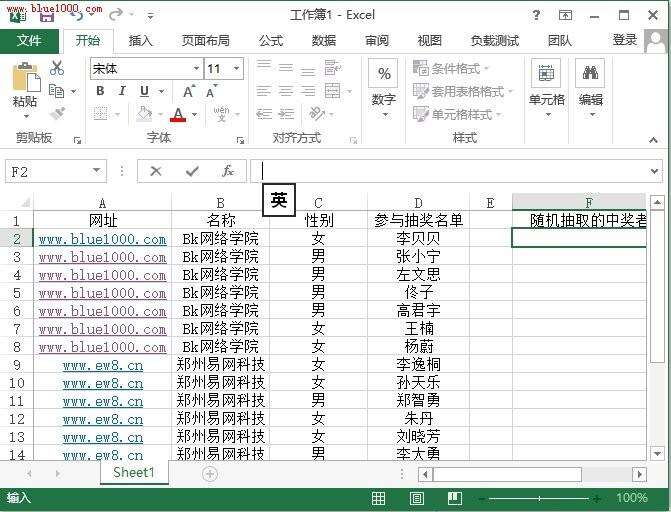The width and height of the screenshot is (671, 512).
Task: Expand the formula bar chevron
Action: pos(654,171)
